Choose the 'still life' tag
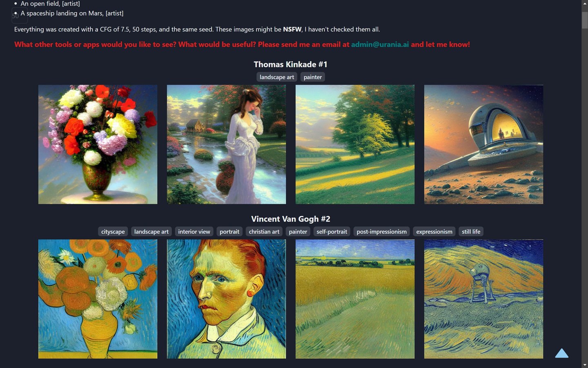The height and width of the screenshot is (368, 588). tap(471, 231)
